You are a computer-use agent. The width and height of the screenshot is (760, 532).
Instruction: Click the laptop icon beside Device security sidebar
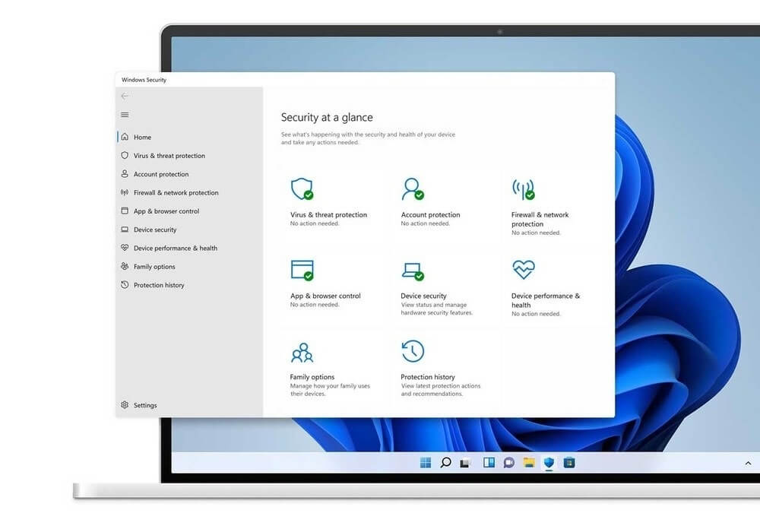pyautogui.click(x=125, y=230)
